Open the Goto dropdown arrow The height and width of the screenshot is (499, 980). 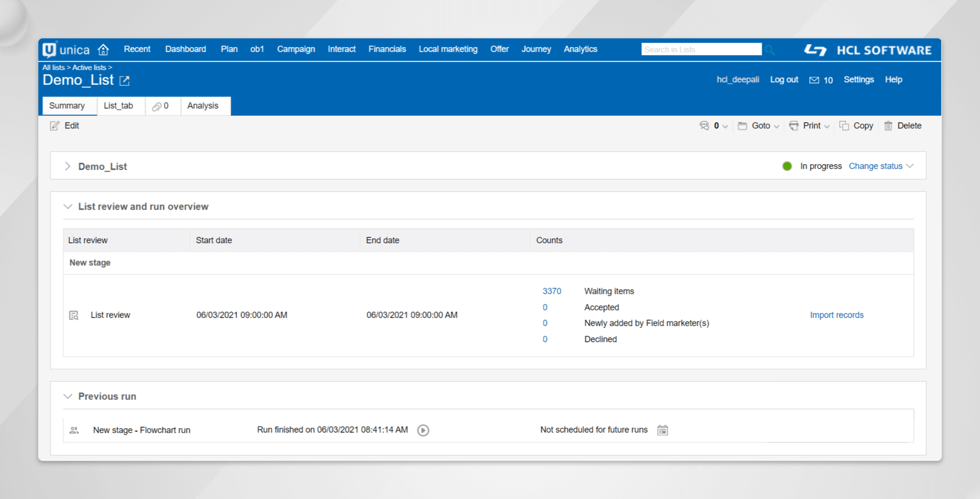[x=777, y=126]
